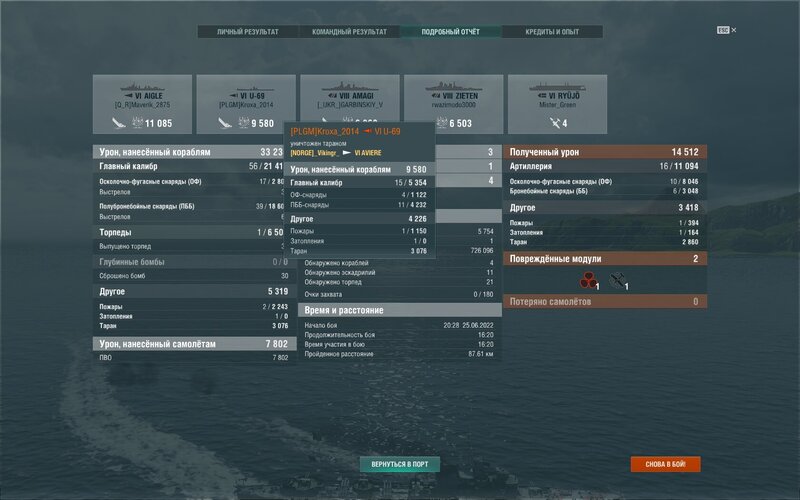Click the Урон, нанесённый кораблям header in left panel
The height and width of the screenshot is (500, 800).
click(x=188, y=152)
